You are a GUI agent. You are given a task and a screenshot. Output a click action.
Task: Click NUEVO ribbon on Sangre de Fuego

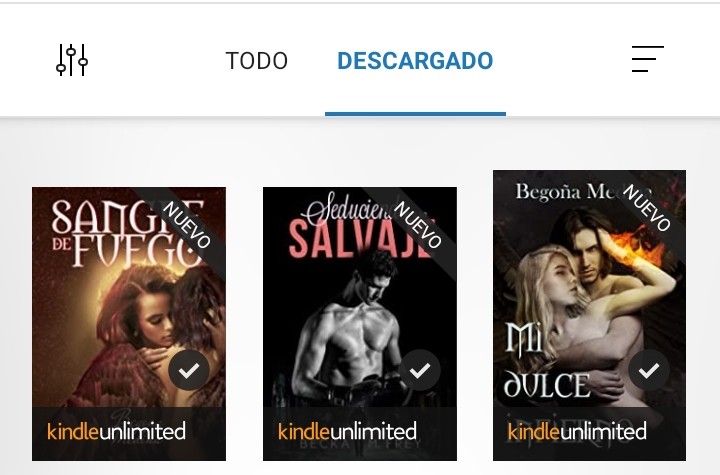coord(187,225)
